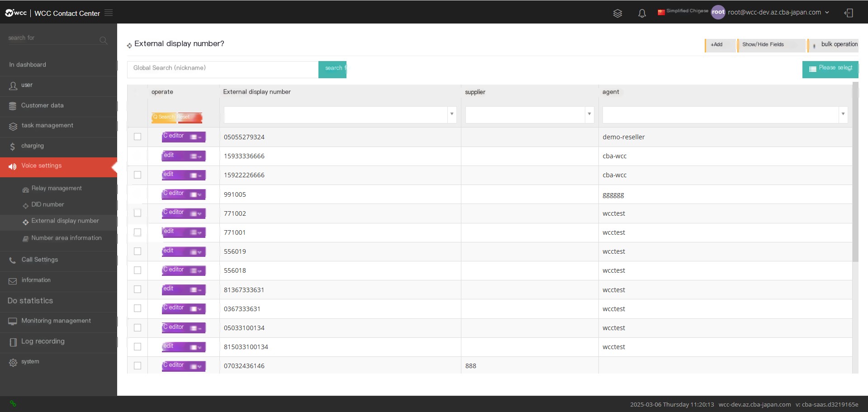Screen dimensions: 868x412
Task: Click the Voice settings speaker icon
Action: 12,166
